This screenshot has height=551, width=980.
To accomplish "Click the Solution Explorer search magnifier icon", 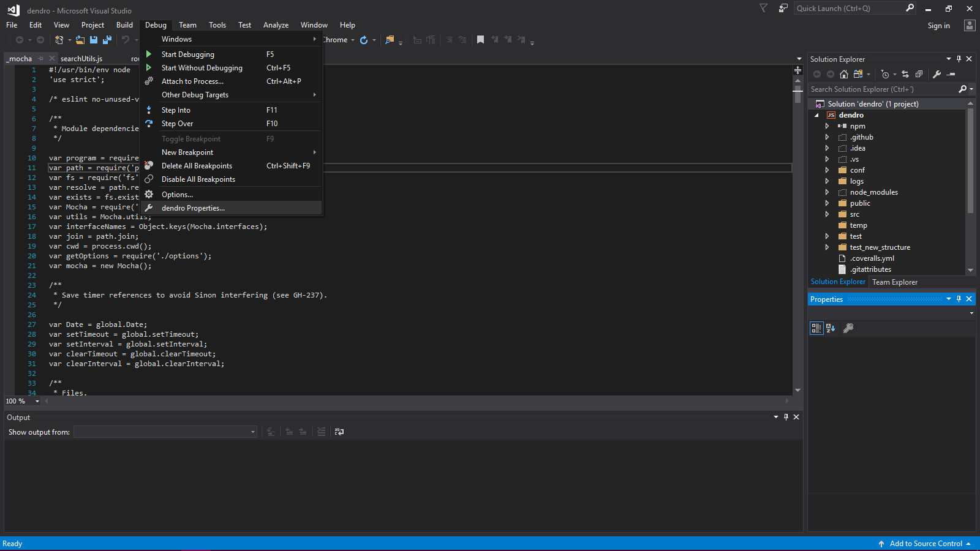I will click(963, 89).
